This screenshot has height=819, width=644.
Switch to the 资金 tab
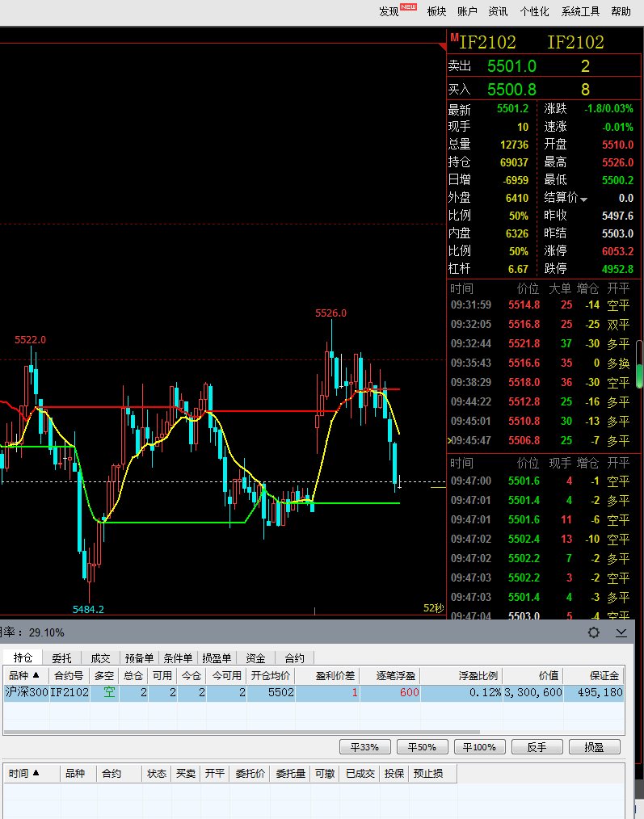(x=255, y=658)
